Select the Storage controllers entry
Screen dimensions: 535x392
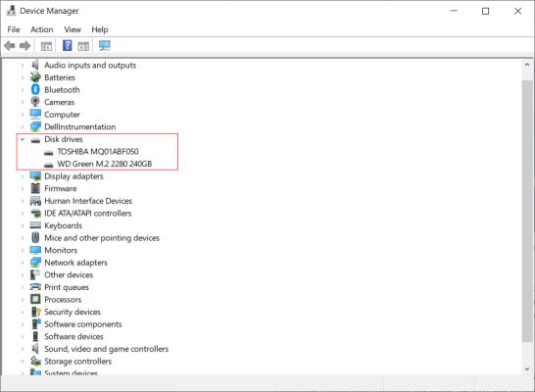(x=77, y=361)
